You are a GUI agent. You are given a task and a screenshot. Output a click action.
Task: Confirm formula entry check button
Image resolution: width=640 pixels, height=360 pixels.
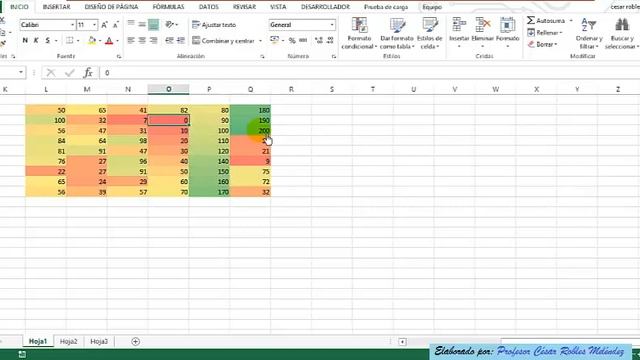pos(70,73)
